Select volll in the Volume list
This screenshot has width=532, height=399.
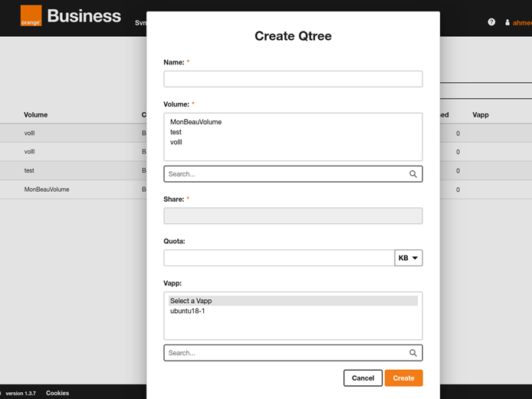(176, 142)
